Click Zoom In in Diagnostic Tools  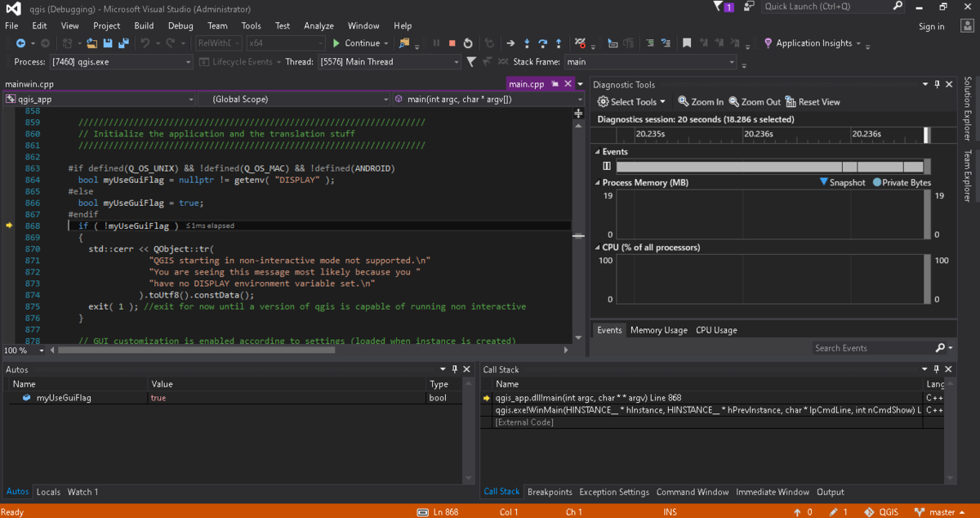pyautogui.click(x=699, y=102)
